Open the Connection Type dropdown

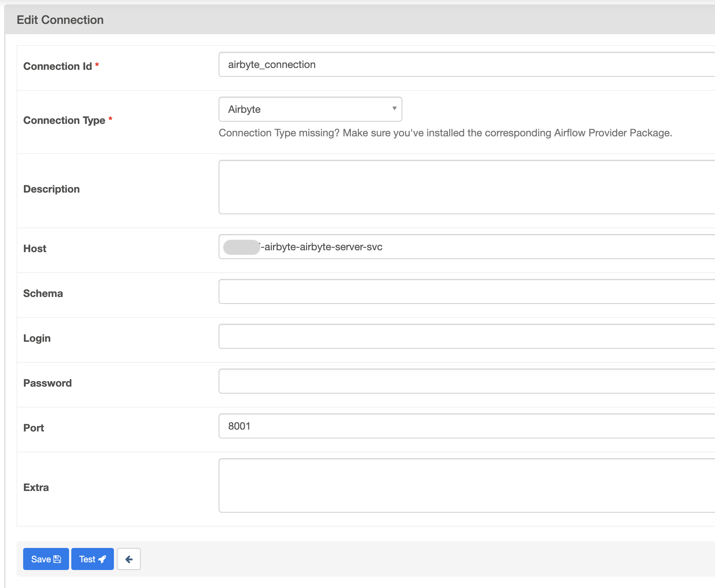tap(310, 109)
